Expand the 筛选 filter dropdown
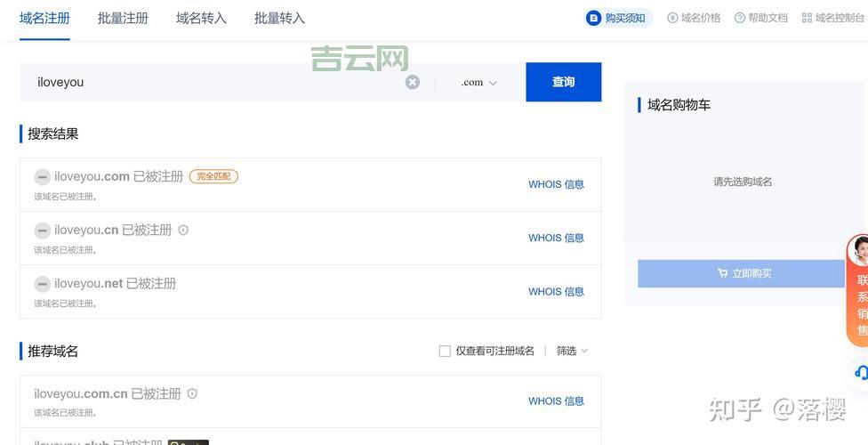The width and height of the screenshot is (868, 445). 572,351
